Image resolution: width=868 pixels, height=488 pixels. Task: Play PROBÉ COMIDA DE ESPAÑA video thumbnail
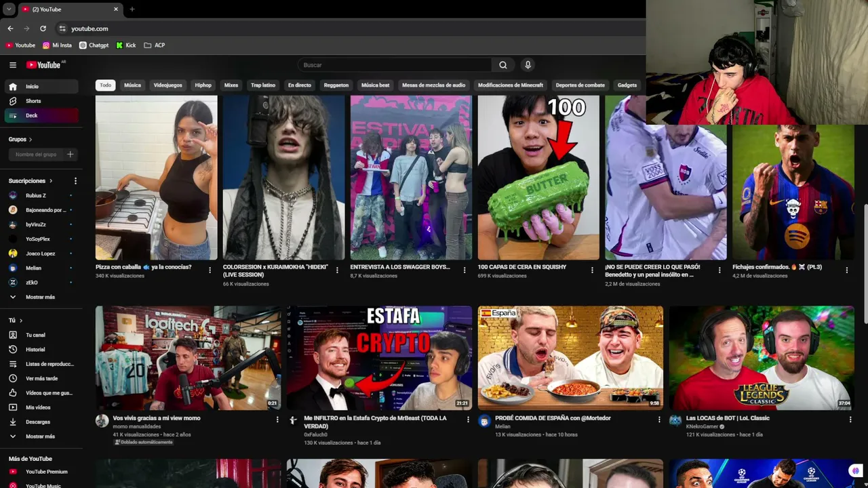pyautogui.click(x=570, y=358)
